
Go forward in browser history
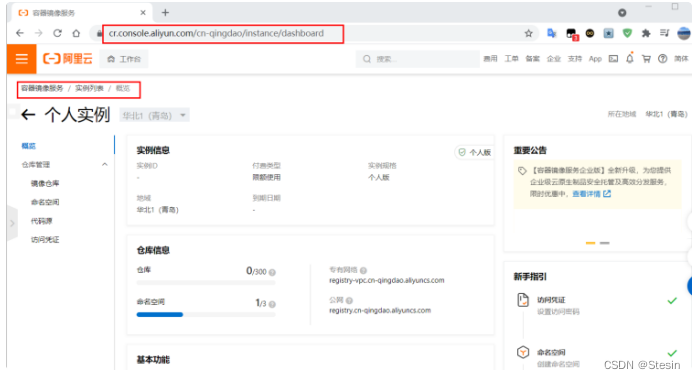coord(39,33)
